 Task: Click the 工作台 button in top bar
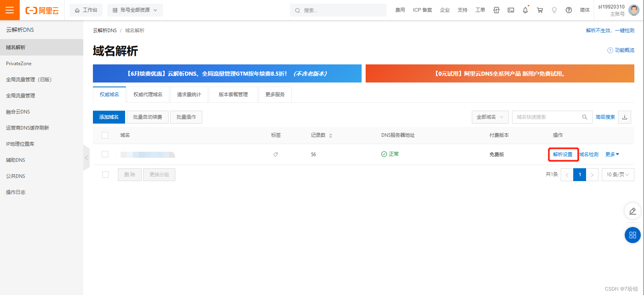[x=86, y=10]
